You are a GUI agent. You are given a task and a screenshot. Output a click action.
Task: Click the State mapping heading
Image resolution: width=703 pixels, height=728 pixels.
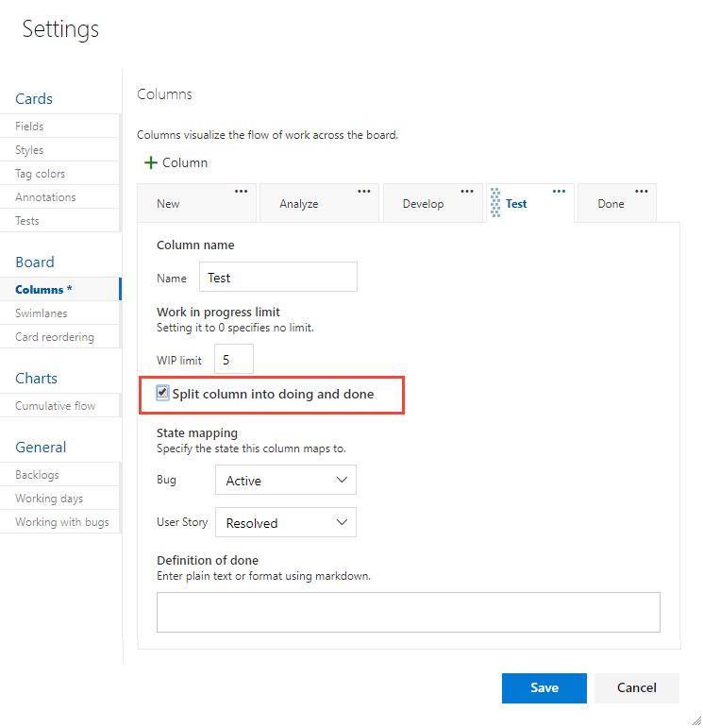click(197, 433)
